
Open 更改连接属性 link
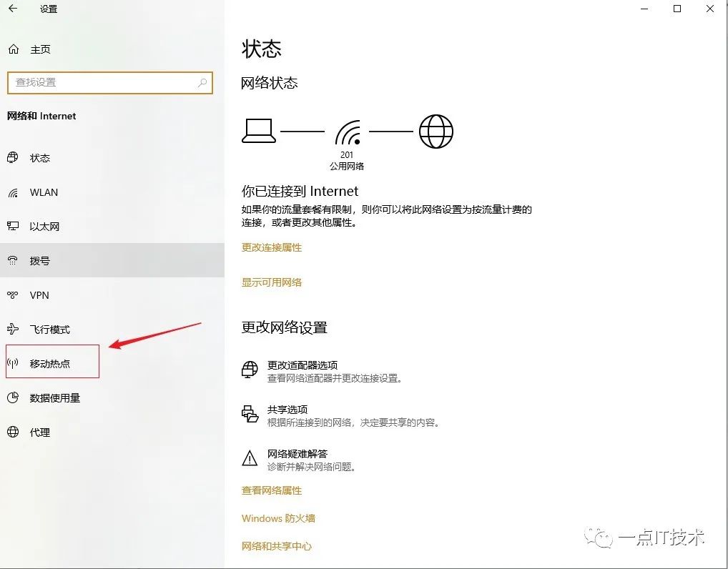pyautogui.click(x=272, y=247)
